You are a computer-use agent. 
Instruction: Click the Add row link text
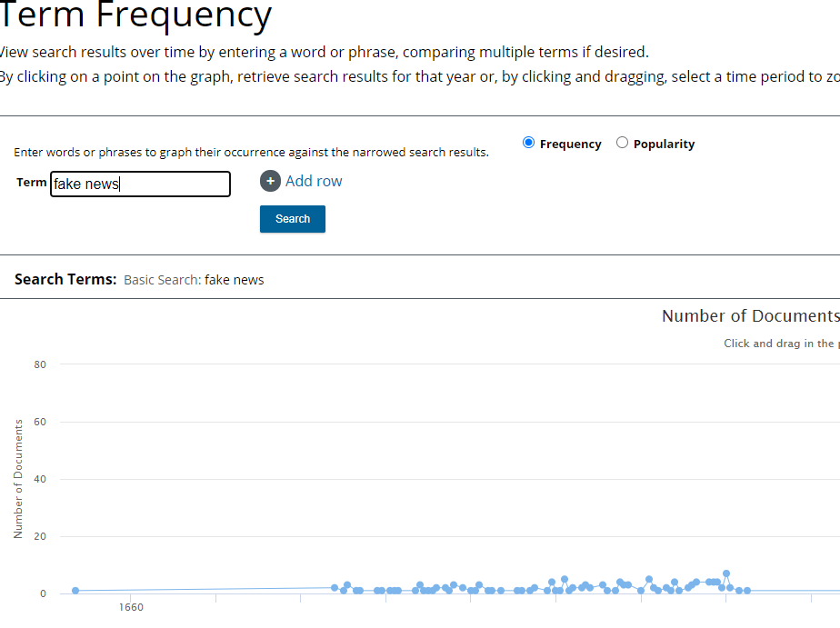(314, 181)
